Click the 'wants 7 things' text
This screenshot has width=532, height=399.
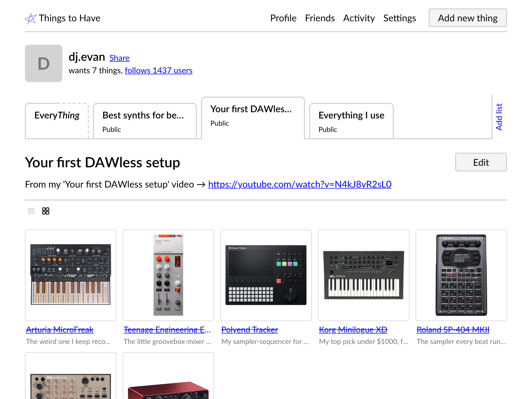pos(95,70)
